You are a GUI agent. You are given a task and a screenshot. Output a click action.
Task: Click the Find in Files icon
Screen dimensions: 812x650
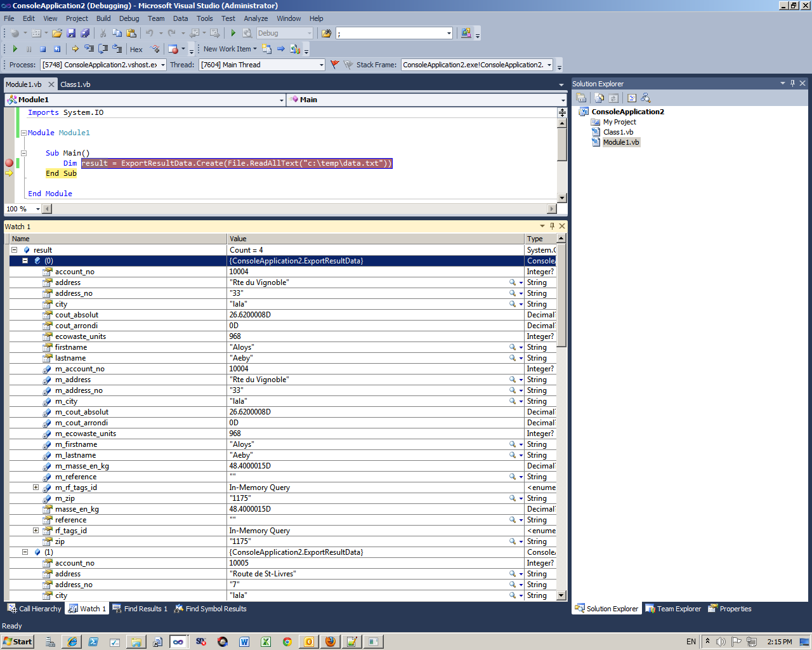coord(327,33)
